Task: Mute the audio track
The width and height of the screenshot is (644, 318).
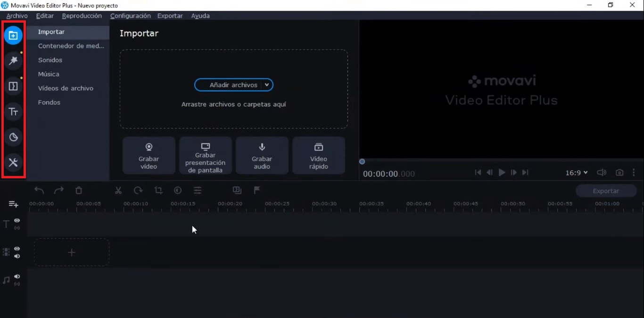Action: [17, 276]
